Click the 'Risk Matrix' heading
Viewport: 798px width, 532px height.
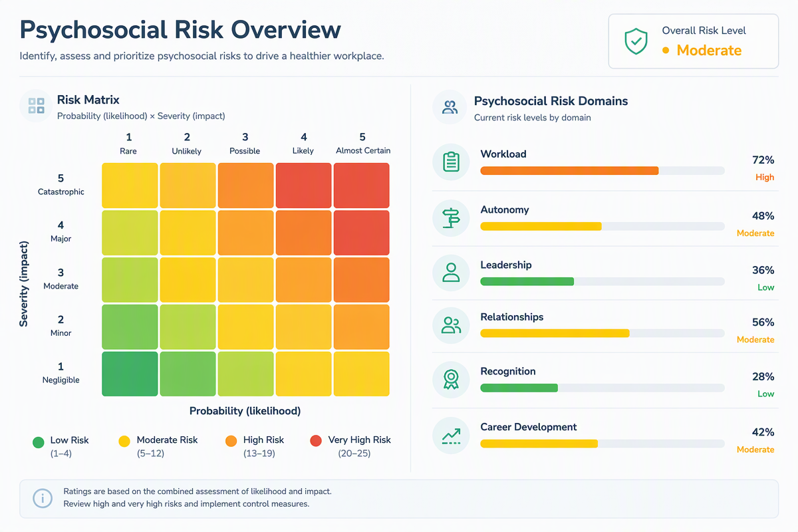coord(88,100)
